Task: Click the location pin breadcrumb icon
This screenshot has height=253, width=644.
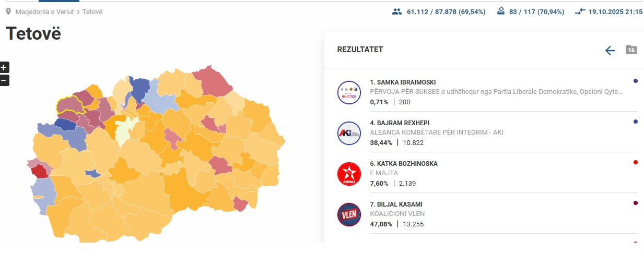Action: (8, 11)
